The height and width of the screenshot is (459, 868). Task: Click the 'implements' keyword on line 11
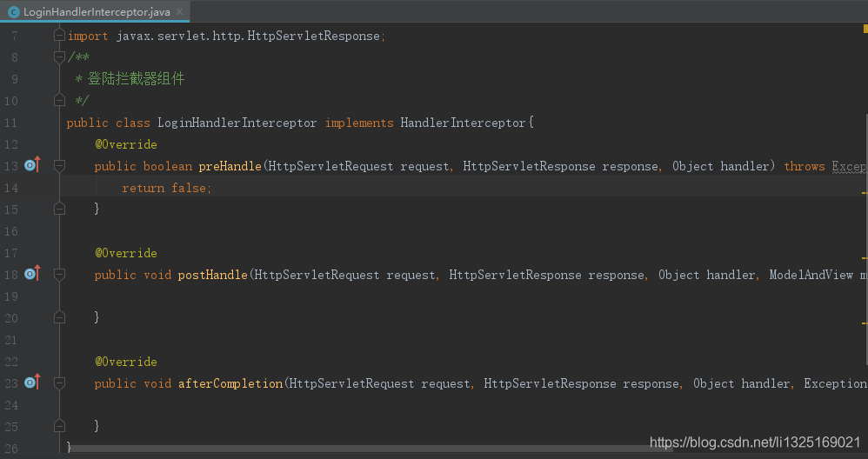click(x=359, y=123)
